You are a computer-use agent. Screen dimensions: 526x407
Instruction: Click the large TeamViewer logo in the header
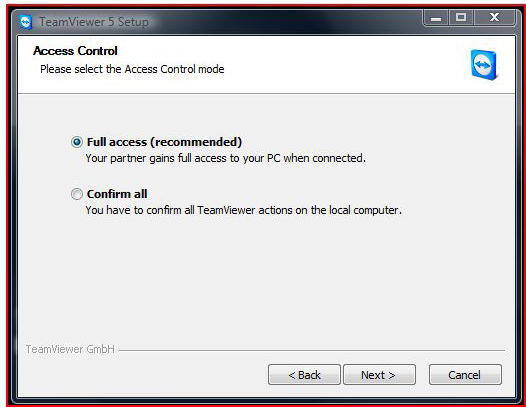coord(484,65)
